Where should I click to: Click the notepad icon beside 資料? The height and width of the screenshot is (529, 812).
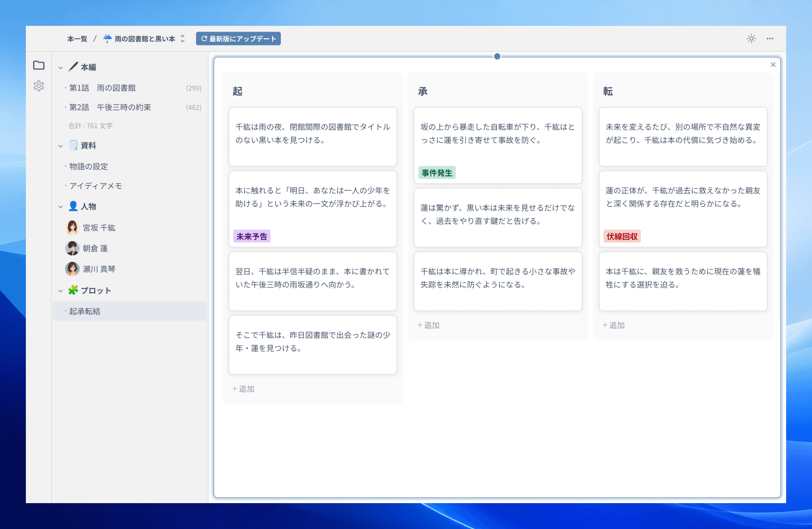(x=73, y=145)
